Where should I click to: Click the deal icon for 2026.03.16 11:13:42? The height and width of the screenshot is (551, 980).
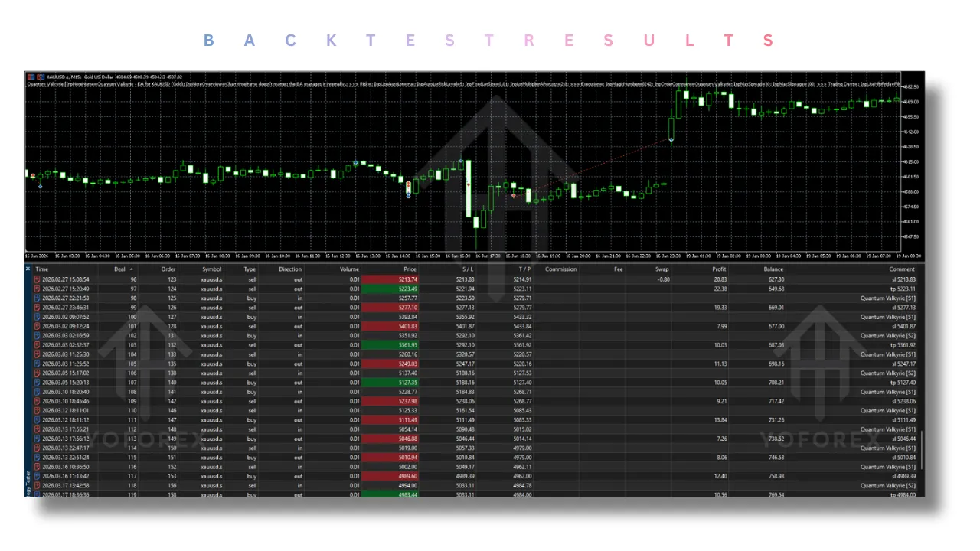tap(38, 476)
